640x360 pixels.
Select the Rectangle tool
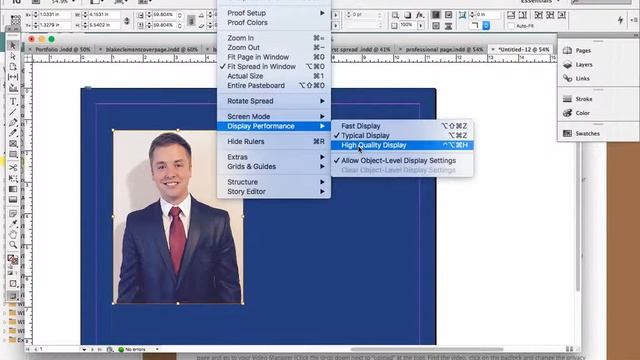(x=13, y=155)
